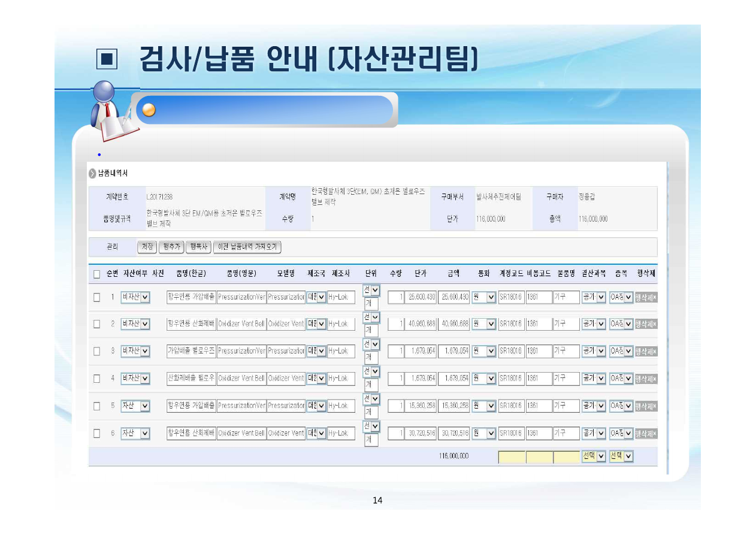The height and width of the screenshot is (535, 756).
Task: Click the Hy-Lok 제조사 field in row 2
Action: [341, 324]
